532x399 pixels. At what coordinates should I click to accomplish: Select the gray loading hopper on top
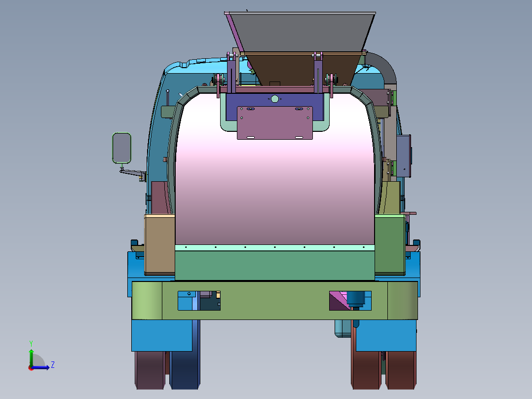click(300, 33)
